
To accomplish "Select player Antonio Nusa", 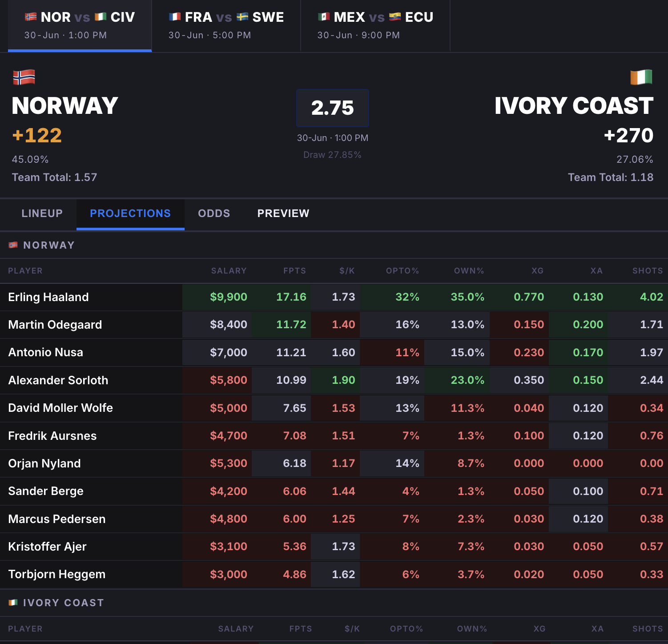I will [46, 352].
